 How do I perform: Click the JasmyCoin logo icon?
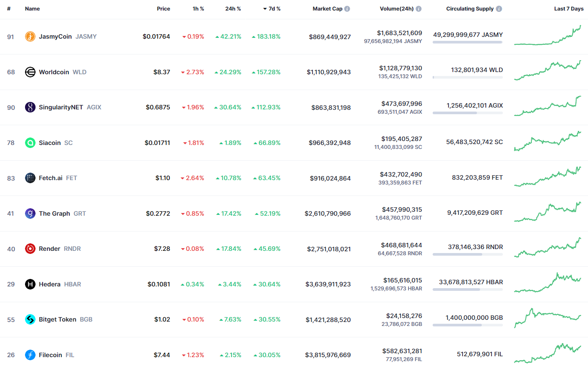30,36
